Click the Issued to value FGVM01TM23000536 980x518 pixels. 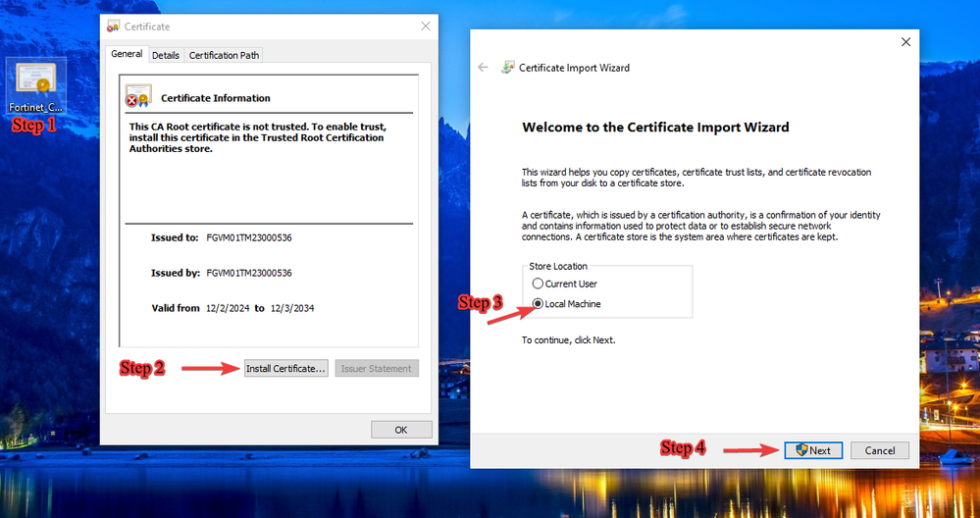(249, 238)
